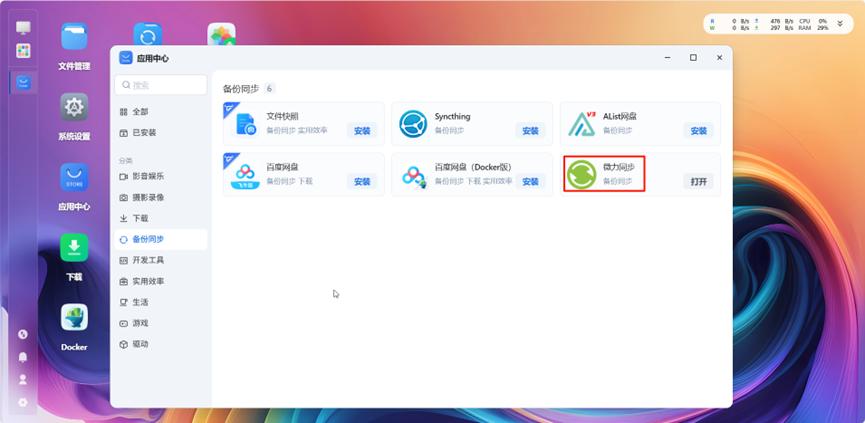This screenshot has height=423, width=865.
Task: Click the 文件快照 app icon
Action: tap(246, 124)
